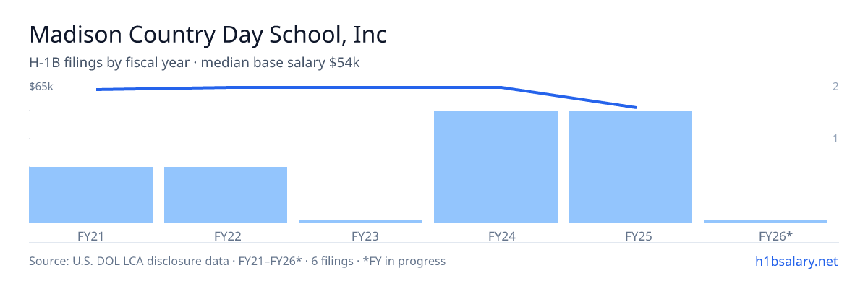Click the FY26* axis label
Screen dimensions: 868x289
pos(775,236)
